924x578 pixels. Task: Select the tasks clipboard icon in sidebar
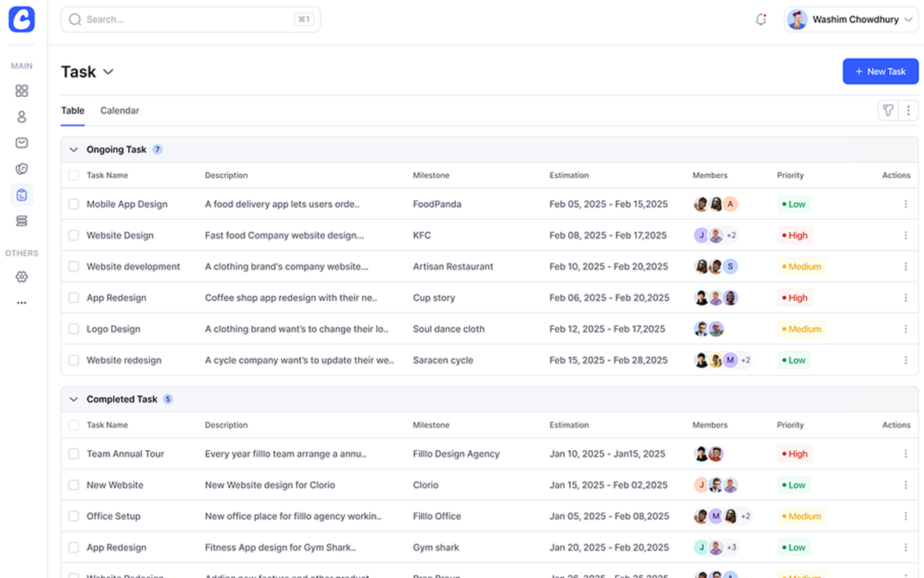[22, 194]
